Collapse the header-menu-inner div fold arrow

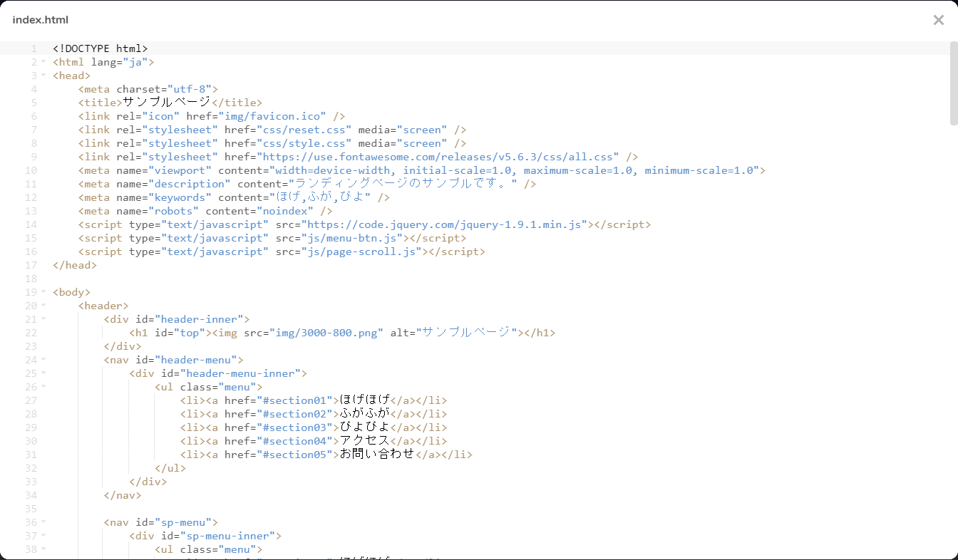[x=43, y=373]
